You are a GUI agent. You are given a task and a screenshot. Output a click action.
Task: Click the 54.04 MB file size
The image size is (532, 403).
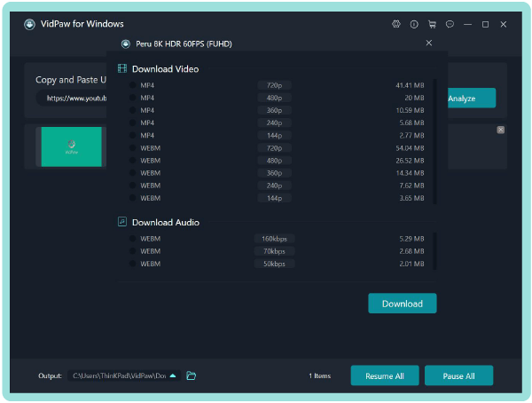(410, 148)
